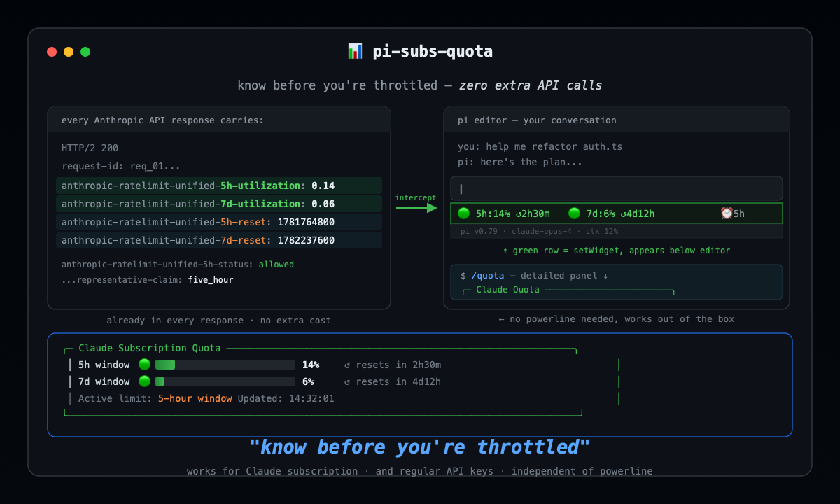This screenshot has width=840, height=504.
Task: Click 'you: help me refactor auth.ts' message
Action: (x=540, y=147)
